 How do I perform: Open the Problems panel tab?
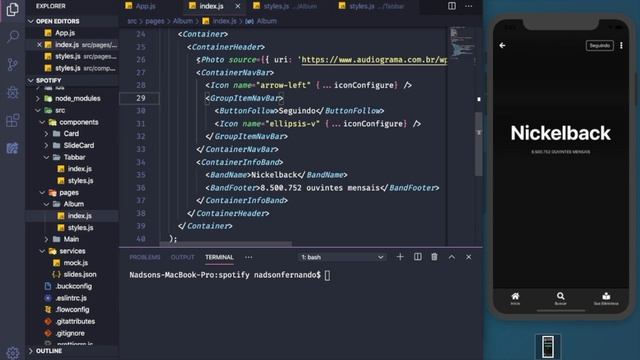coord(144,257)
